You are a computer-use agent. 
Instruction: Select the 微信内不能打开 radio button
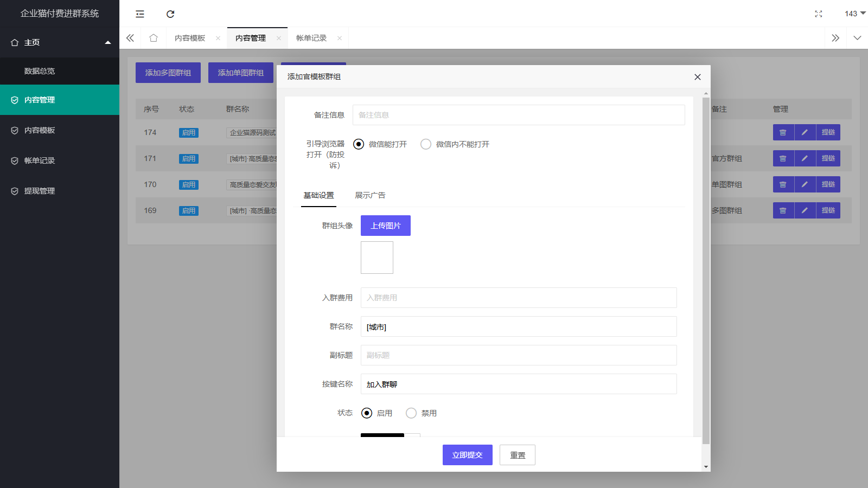point(425,144)
